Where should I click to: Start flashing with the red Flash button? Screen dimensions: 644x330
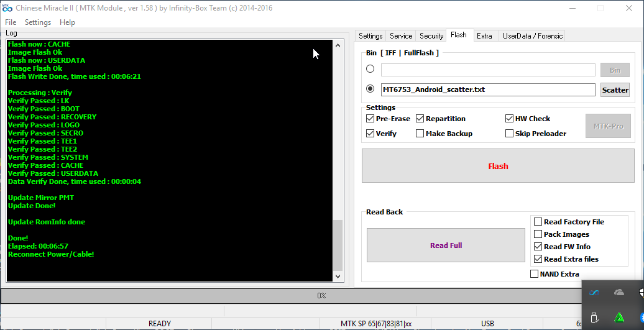tap(498, 166)
